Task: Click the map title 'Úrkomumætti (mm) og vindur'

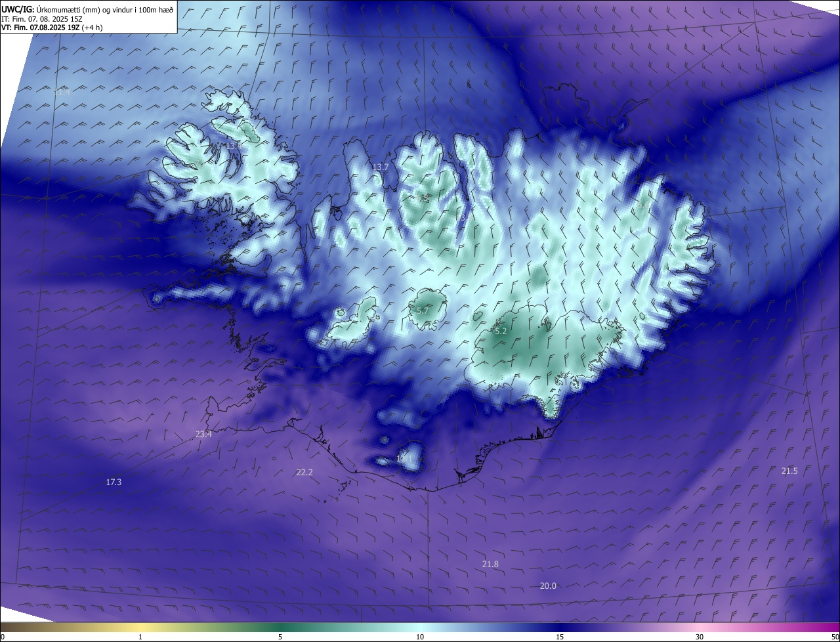Action: pyautogui.click(x=83, y=9)
